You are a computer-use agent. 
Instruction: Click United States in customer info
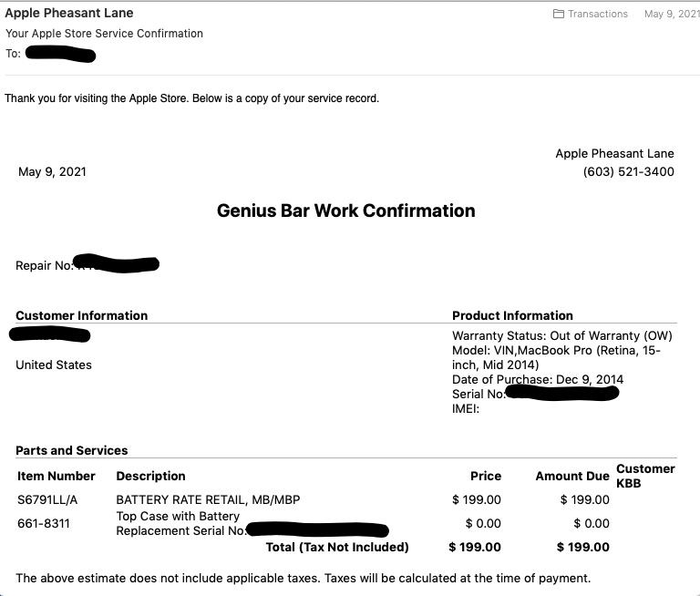(x=54, y=365)
